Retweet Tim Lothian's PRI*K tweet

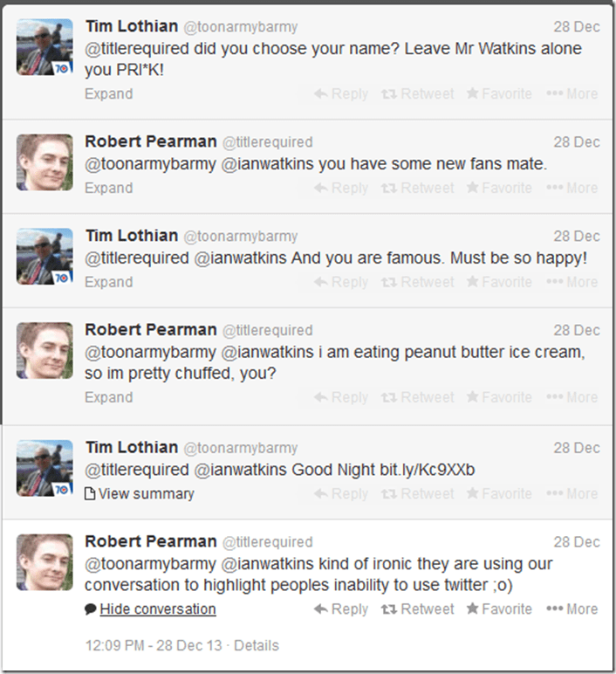point(418,93)
